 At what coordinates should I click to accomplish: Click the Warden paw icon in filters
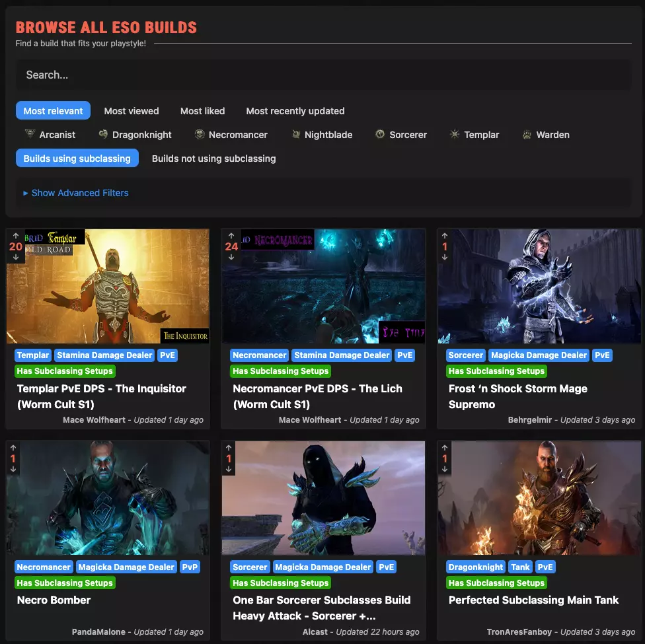pos(527,134)
